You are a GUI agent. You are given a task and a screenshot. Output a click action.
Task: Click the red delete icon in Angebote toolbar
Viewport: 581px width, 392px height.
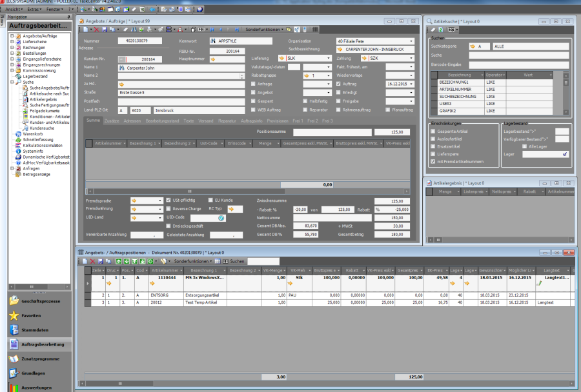click(x=97, y=30)
